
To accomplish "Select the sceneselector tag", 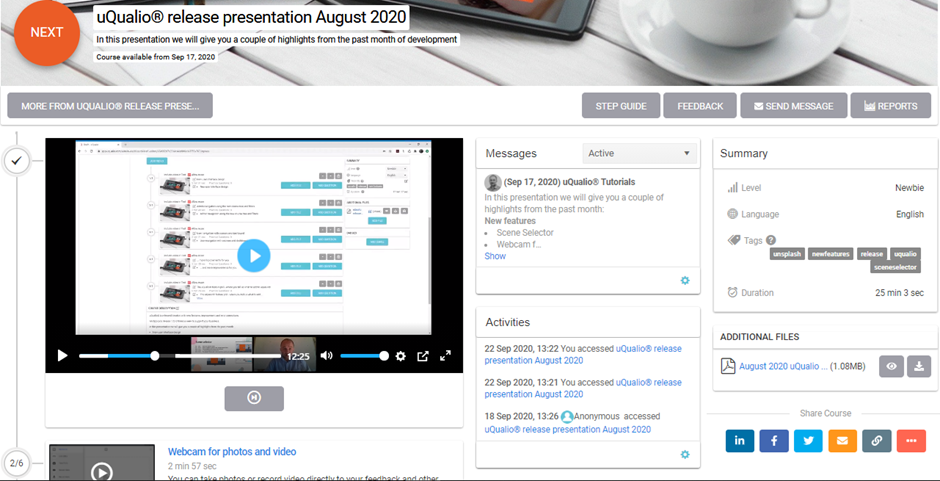I will coord(896,267).
